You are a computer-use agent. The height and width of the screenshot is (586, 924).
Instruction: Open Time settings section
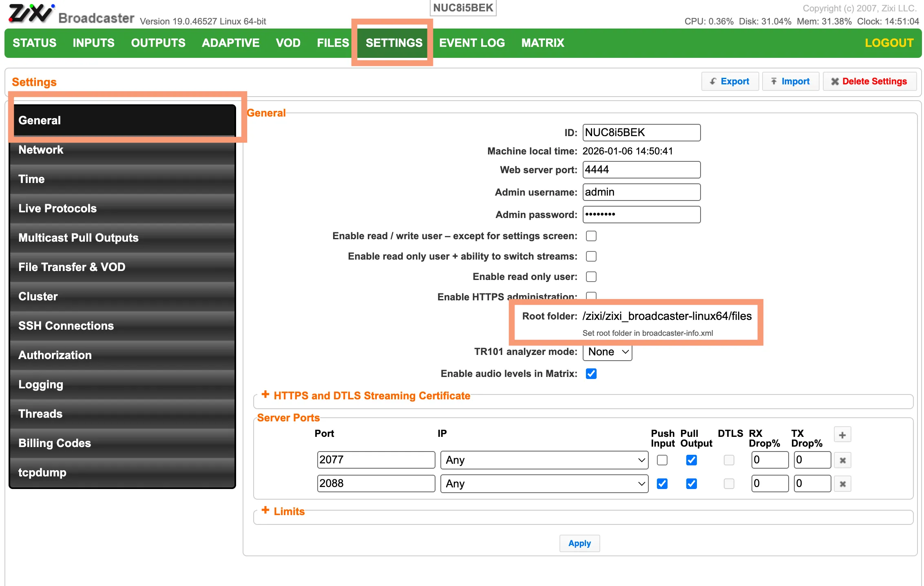(122, 179)
